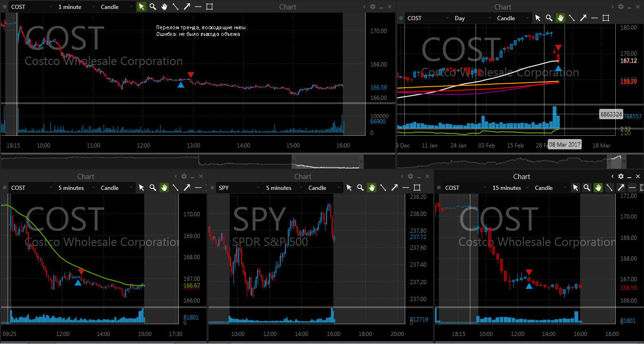Viewport: 644px width, 344px height.
Task: Toggle the active hand tool in the COST Day chart
Action: [560, 18]
